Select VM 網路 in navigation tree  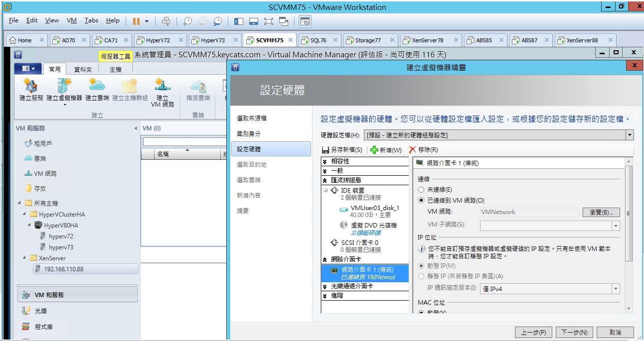coord(45,173)
